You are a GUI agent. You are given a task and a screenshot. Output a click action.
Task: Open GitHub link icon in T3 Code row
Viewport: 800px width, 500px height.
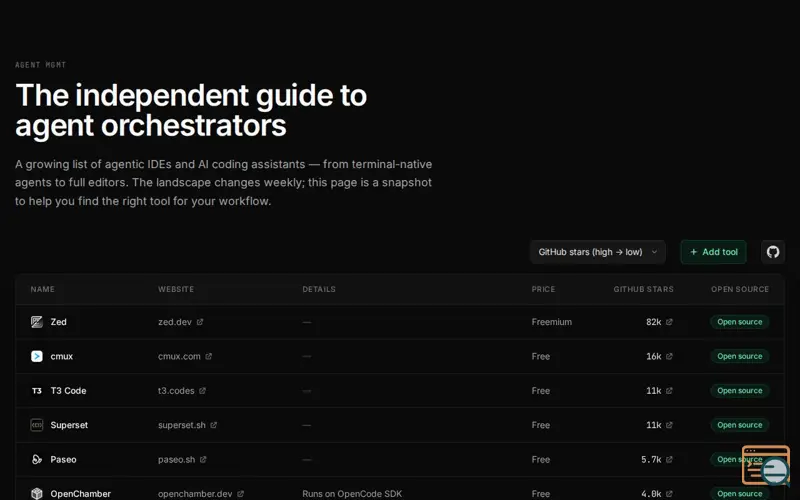tap(669, 391)
